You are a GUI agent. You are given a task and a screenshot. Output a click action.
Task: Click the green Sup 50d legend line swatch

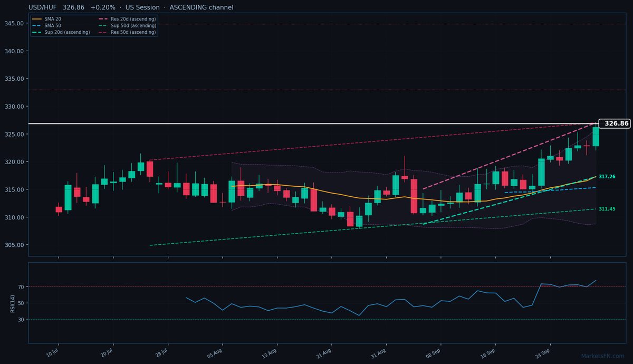(103, 25)
